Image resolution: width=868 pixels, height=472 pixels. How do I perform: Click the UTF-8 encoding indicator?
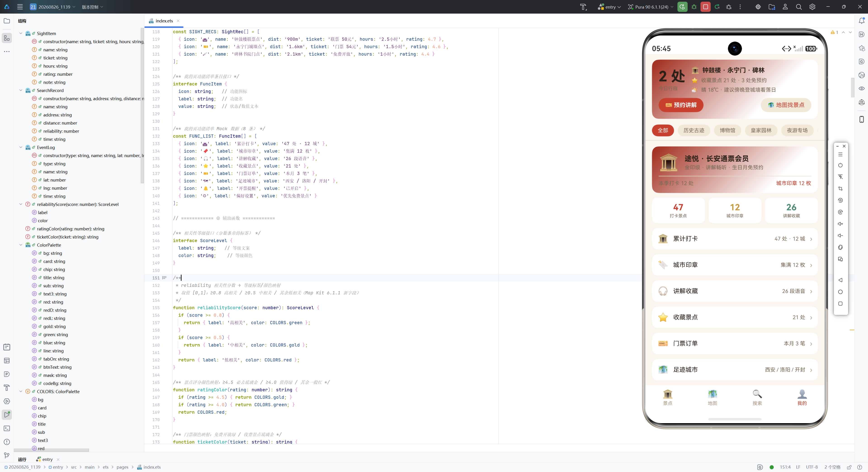coord(812,467)
